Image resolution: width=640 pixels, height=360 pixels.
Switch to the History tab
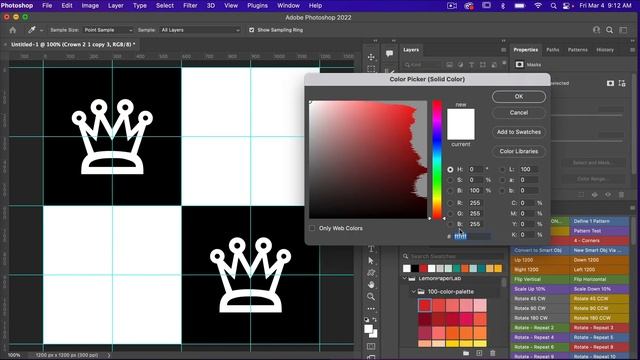click(605, 50)
